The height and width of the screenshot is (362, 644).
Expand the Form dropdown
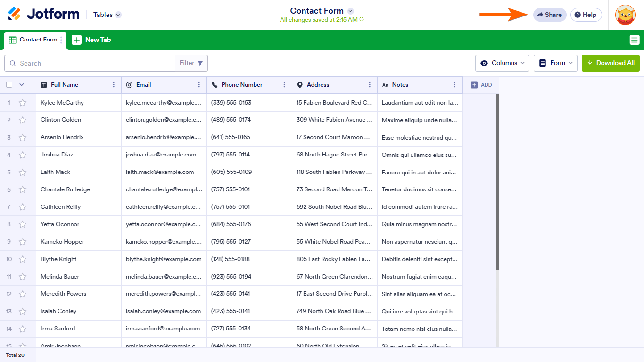555,63
